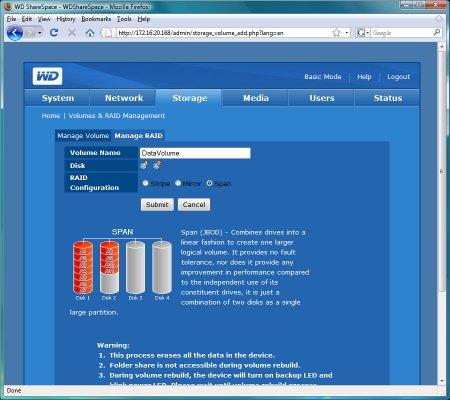Image resolution: width=450 pixels, height=400 pixels.
Task: Switch to the Network tab
Action: [124, 98]
